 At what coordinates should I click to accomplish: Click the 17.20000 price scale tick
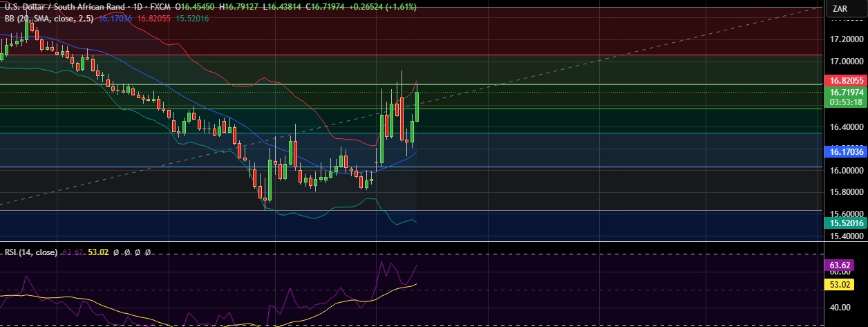pyautogui.click(x=847, y=39)
